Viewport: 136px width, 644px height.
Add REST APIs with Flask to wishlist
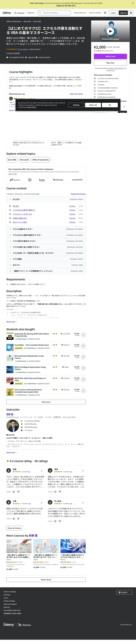83,380
